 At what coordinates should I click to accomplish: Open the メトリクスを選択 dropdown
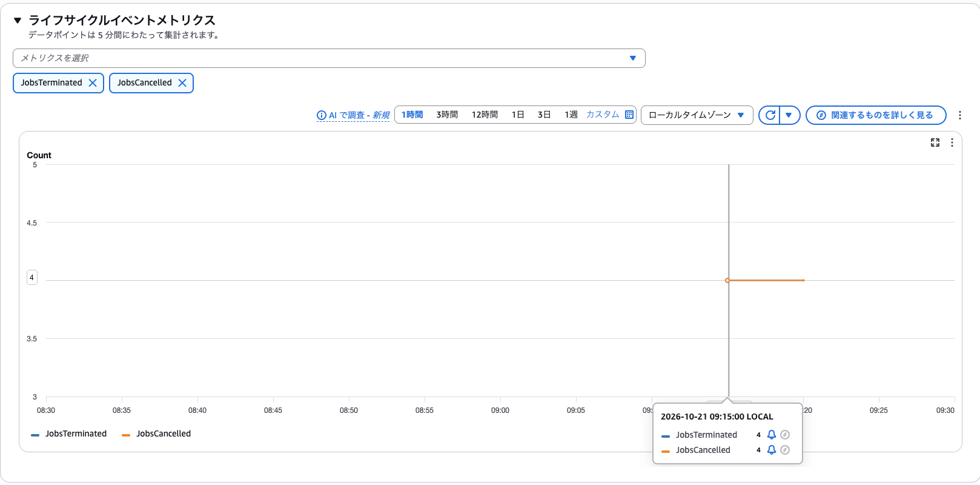[329, 58]
